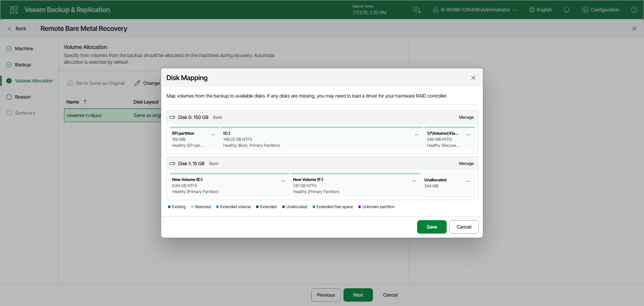The height and width of the screenshot is (306, 644).
Task: Open options menu for the (C:) volume
Action: (417, 134)
